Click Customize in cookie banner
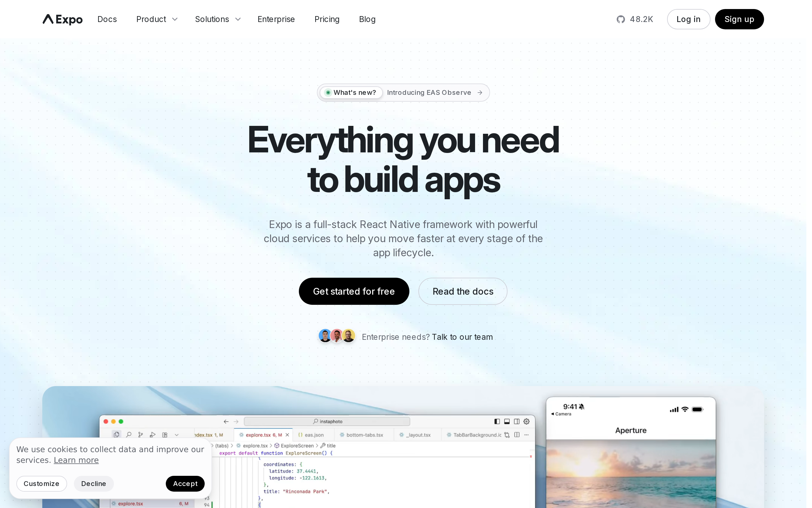The width and height of the screenshot is (812, 508). coord(42,483)
